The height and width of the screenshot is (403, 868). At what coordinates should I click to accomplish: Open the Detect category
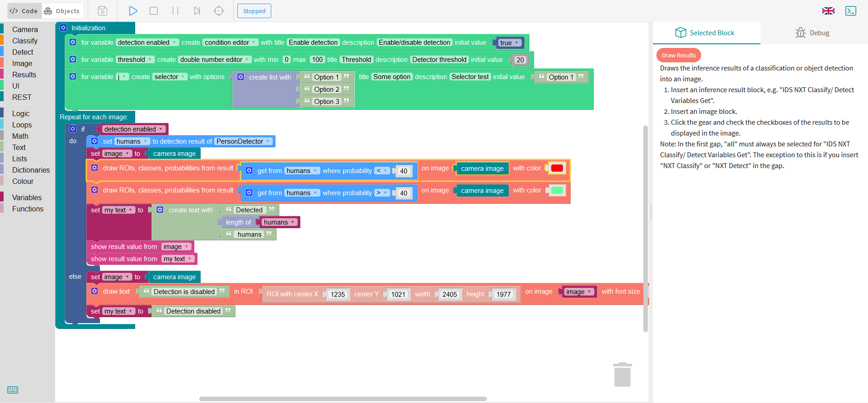pos(23,52)
